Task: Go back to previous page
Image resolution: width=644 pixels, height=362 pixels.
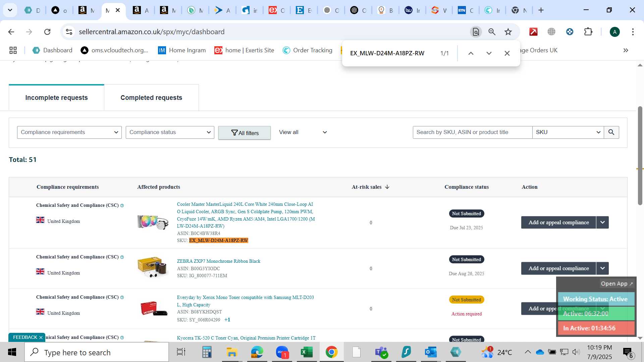Action: pyautogui.click(x=11, y=32)
